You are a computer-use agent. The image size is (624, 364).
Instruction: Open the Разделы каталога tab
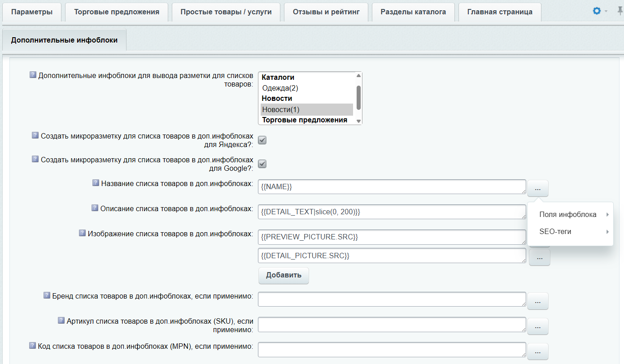pyautogui.click(x=413, y=12)
